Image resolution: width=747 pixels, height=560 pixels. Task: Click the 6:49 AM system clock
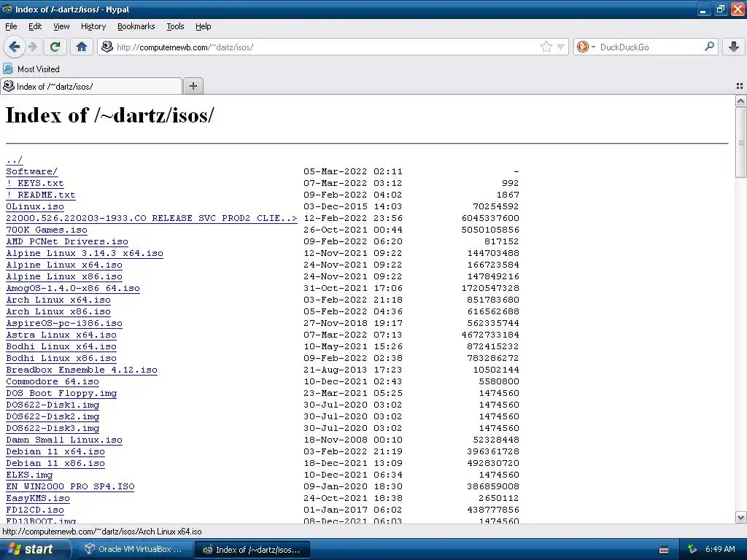[x=720, y=549]
